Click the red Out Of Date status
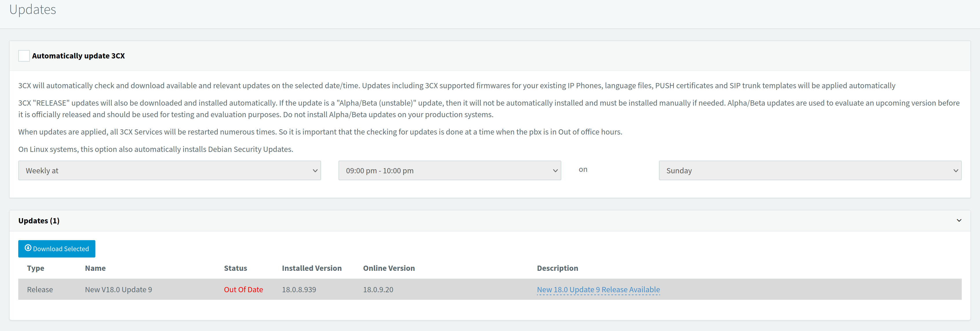This screenshot has height=331, width=980. pos(243,290)
